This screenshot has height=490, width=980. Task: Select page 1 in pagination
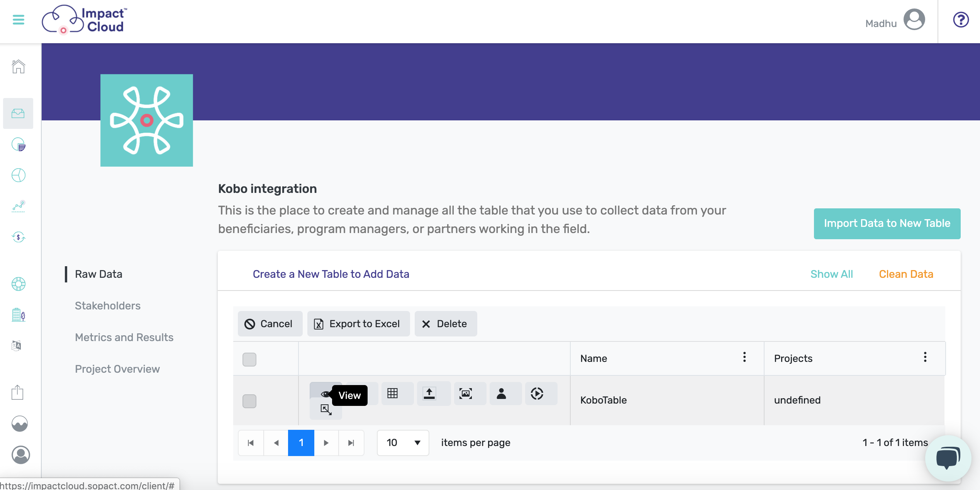tap(301, 443)
